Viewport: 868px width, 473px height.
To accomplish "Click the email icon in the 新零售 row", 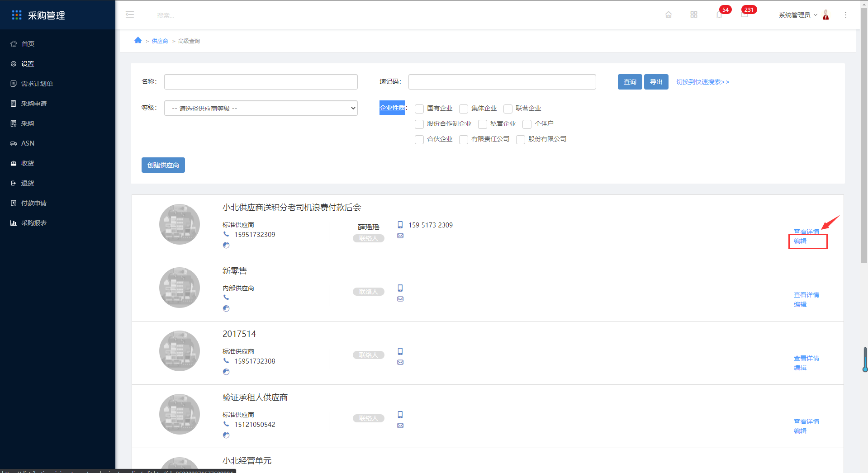I will [400, 299].
